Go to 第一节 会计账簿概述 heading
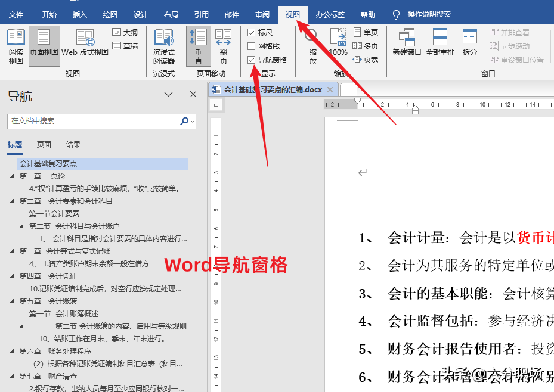The width and height of the screenshot is (554, 392). click(x=64, y=314)
